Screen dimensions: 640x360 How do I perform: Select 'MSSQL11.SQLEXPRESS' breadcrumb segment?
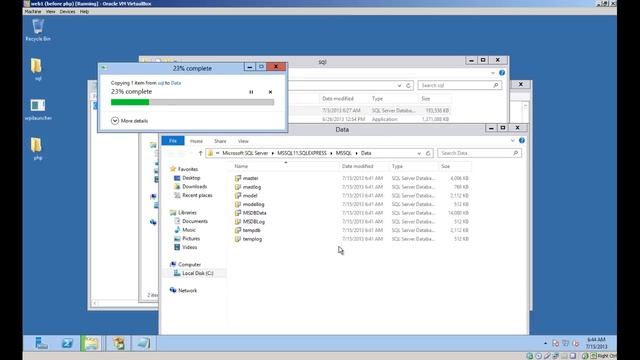tap(302, 153)
